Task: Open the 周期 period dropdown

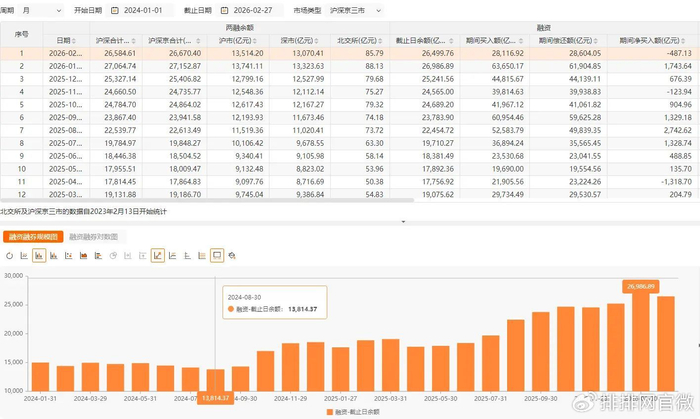Action: tap(40, 9)
